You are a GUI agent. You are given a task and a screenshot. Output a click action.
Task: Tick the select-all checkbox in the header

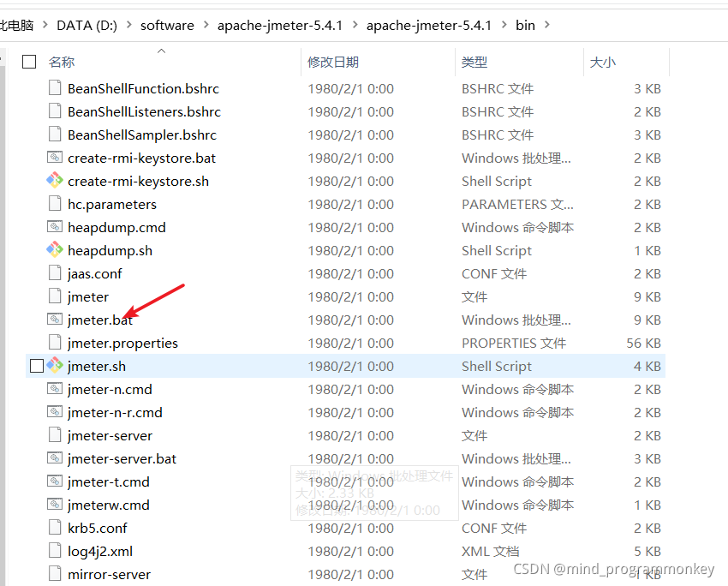(29, 62)
